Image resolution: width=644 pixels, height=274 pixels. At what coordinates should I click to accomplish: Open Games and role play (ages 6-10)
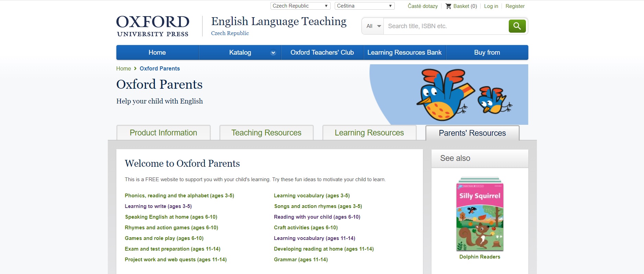[x=164, y=238]
